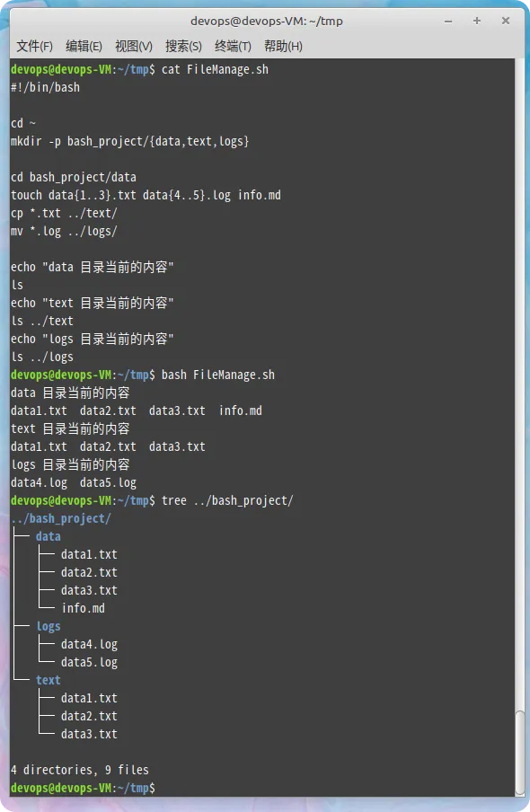Click data4.log under logs in tree
The height and width of the screenshot is (812, 530).
89,644
